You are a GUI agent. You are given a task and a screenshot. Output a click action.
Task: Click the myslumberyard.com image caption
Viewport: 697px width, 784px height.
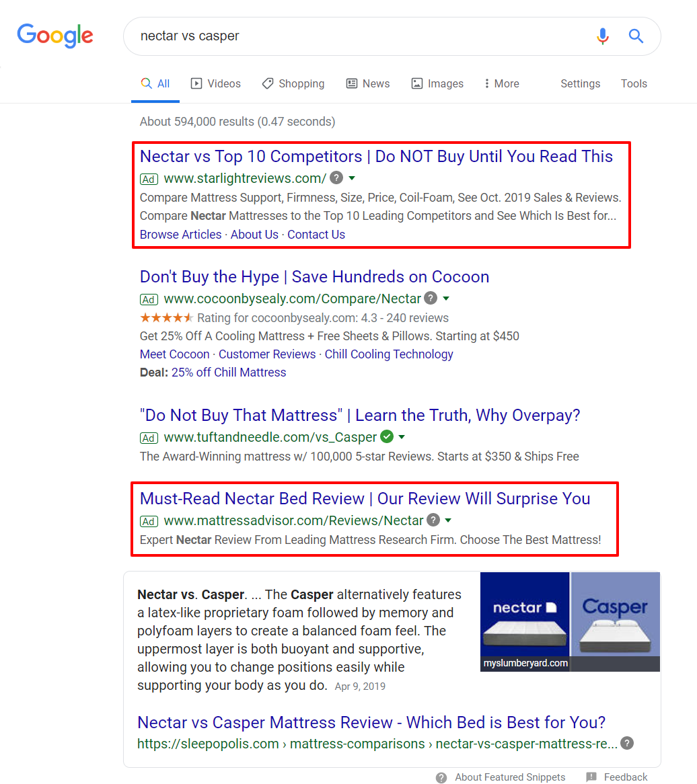point(525,663)
